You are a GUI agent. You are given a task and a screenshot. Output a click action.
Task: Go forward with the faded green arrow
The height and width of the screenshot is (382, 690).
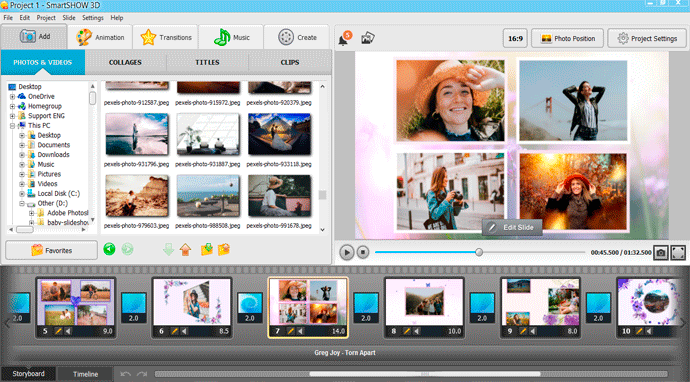(127, 250)
